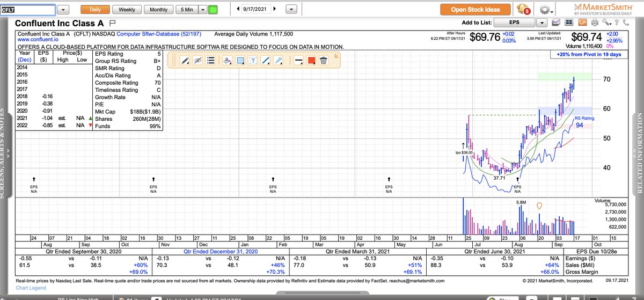Toggle the green live status indicator

click(213, 10)
